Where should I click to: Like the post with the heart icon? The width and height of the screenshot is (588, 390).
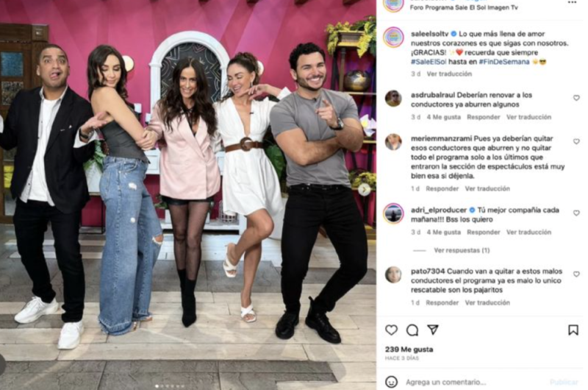pyautogui.click(x=391, y=330)
